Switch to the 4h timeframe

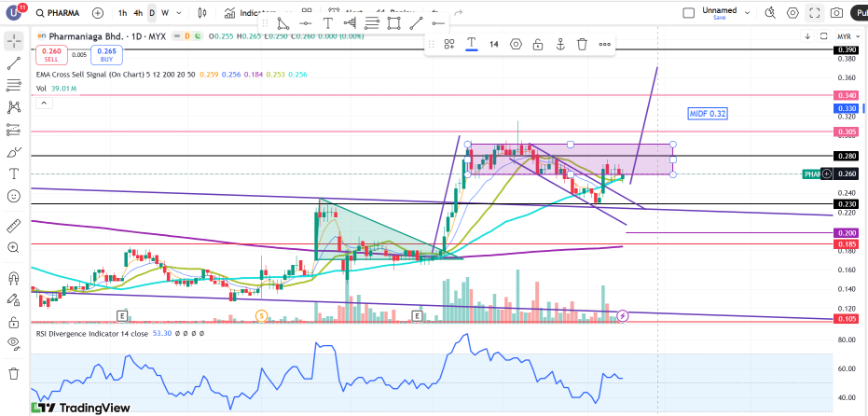(x=138, y=13)
